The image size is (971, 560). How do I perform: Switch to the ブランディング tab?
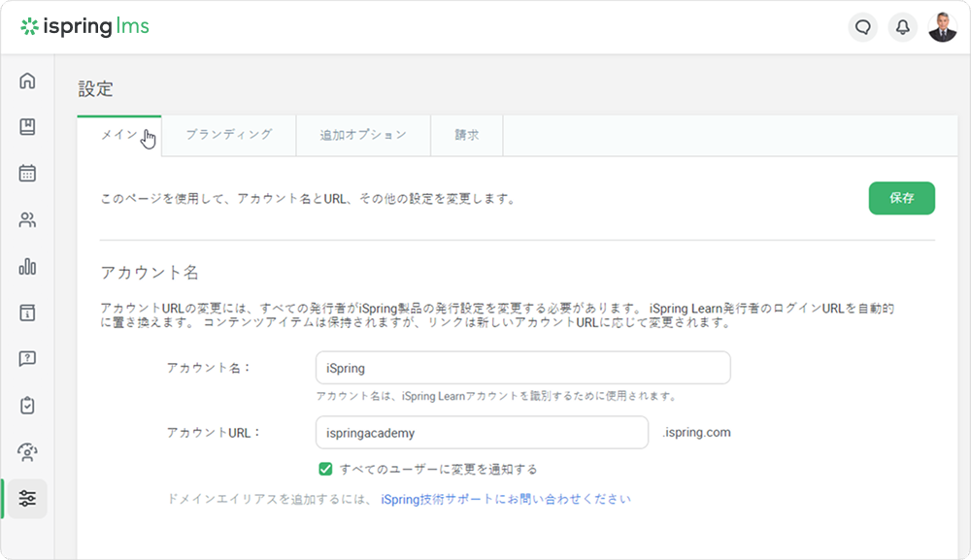coord(228,136)
